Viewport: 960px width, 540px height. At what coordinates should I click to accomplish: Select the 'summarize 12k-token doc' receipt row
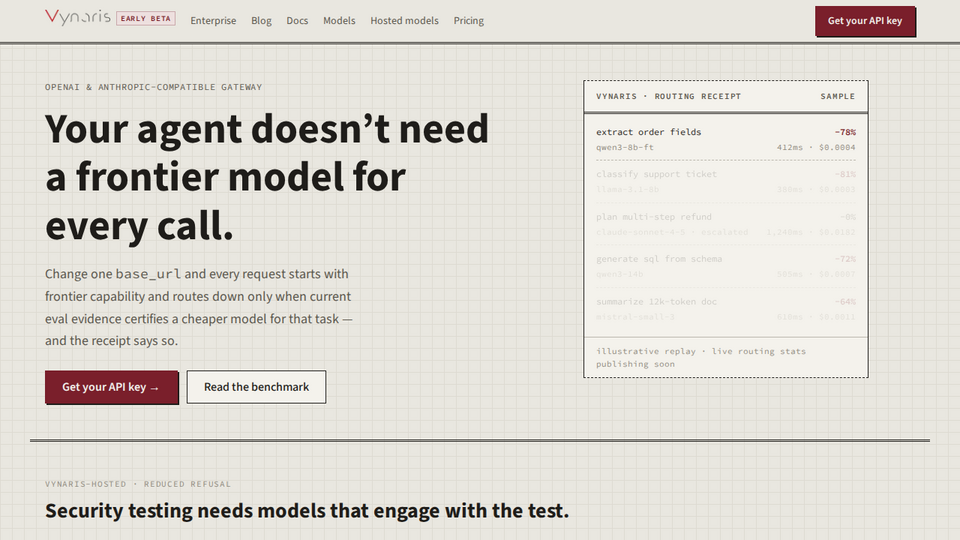tap(726, 309)
